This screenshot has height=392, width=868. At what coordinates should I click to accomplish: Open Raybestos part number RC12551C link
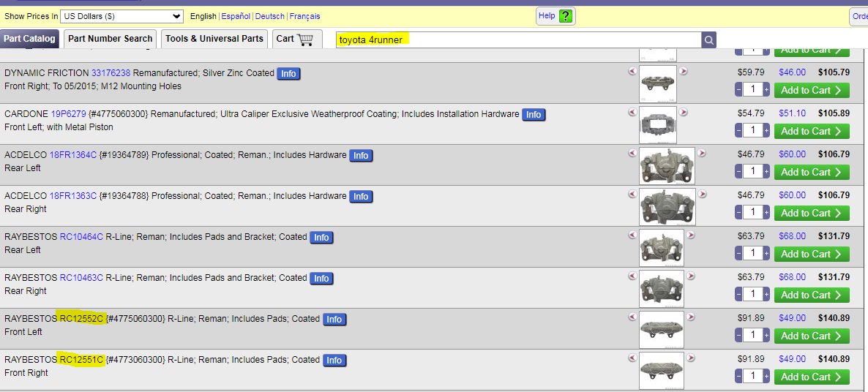coord(81,359)
